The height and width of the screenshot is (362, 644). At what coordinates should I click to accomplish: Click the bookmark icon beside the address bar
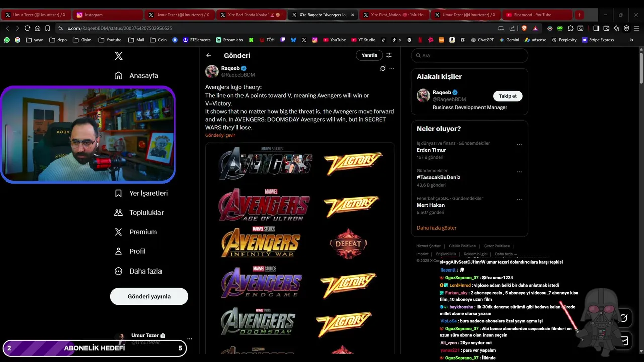pos(47,28)
